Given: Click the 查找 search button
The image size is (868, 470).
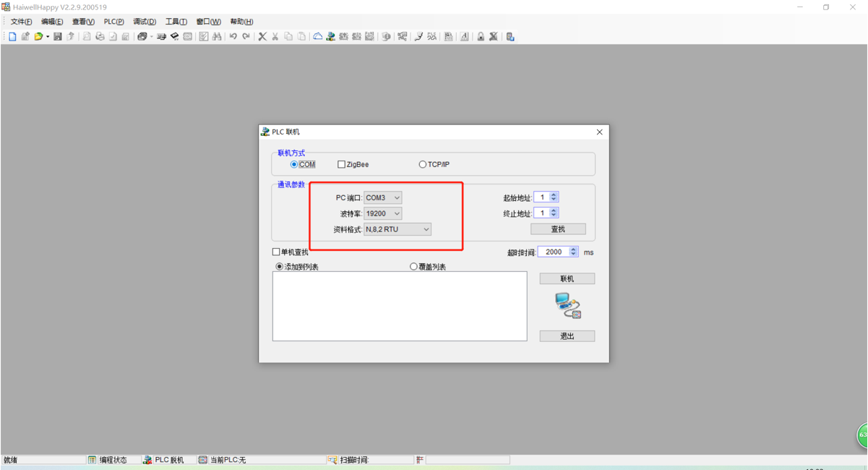Looking at the screenshot, I should (558, 229).
